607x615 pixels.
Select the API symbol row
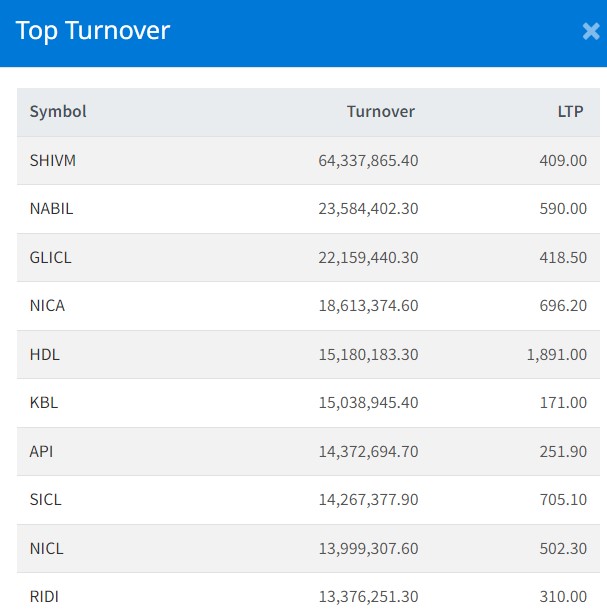pyautogui.click(x=41, y=451)
